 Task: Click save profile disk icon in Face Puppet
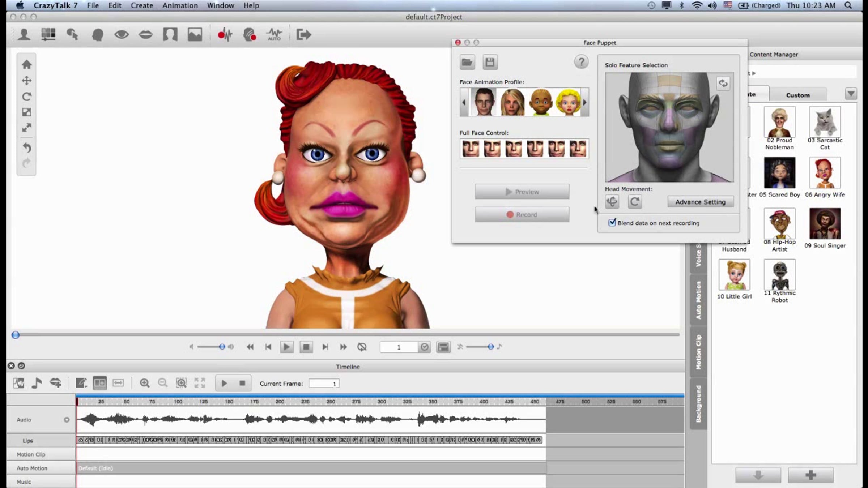point(490,62)
